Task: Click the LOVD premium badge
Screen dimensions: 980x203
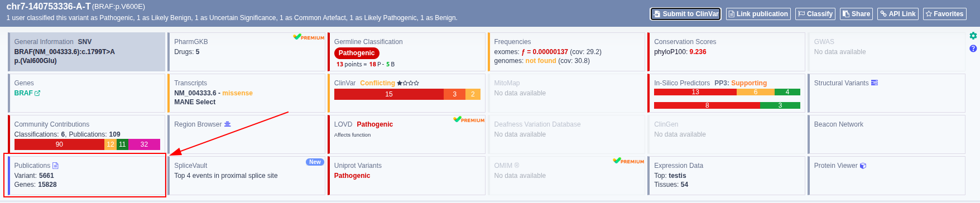Action: (x=469, y=120)
